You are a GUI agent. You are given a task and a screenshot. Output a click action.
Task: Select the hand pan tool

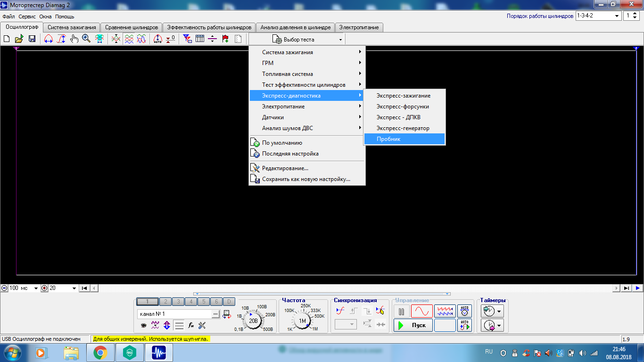point(74,39)
